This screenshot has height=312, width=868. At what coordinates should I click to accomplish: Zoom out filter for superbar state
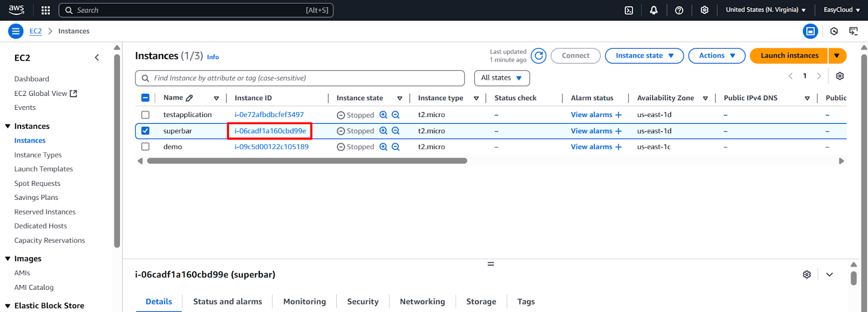(x=395, y=131)
